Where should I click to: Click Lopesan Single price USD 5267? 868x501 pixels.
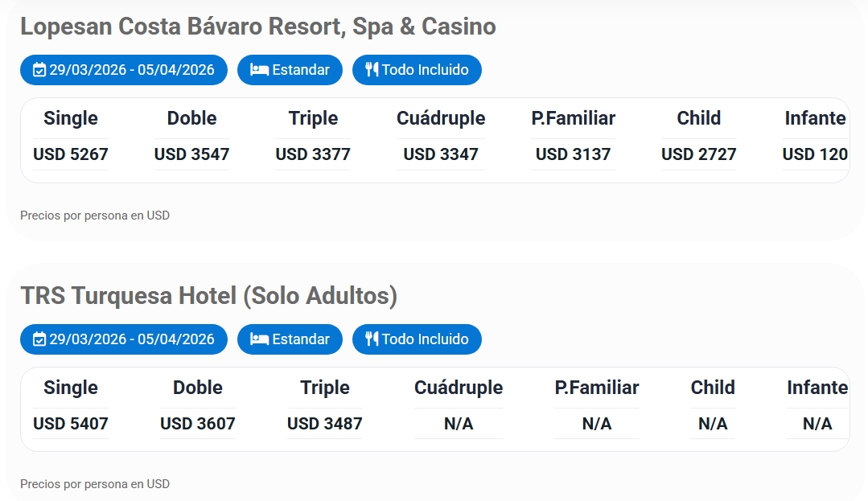point(71,154)
